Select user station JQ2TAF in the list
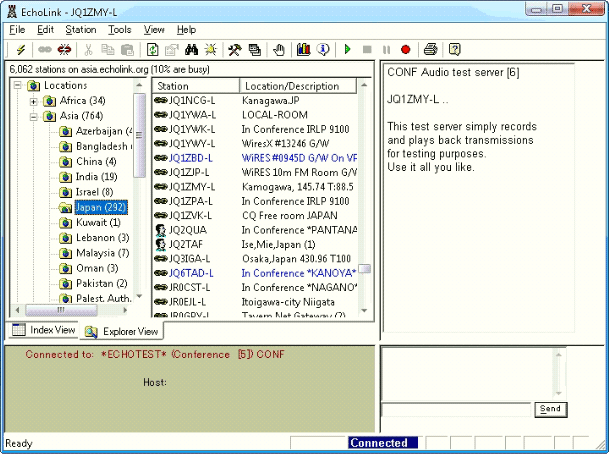 (x=255, y=244)
